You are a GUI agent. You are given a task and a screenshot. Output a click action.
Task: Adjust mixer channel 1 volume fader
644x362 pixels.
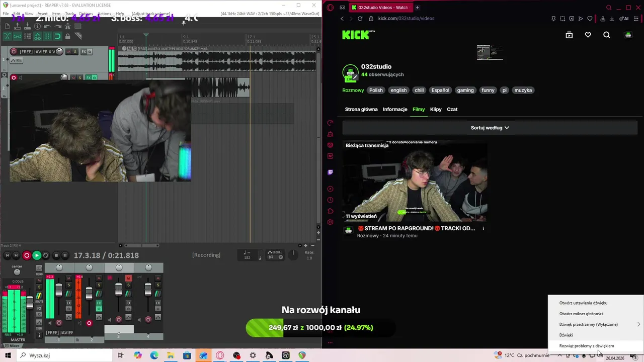coord(59,290)
